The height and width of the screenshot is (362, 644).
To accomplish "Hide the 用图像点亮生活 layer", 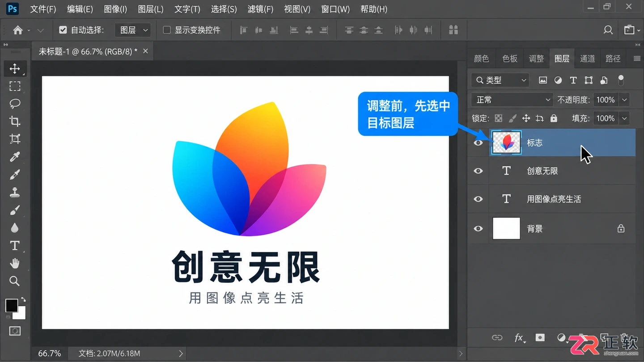I will [x=478, y=199].
